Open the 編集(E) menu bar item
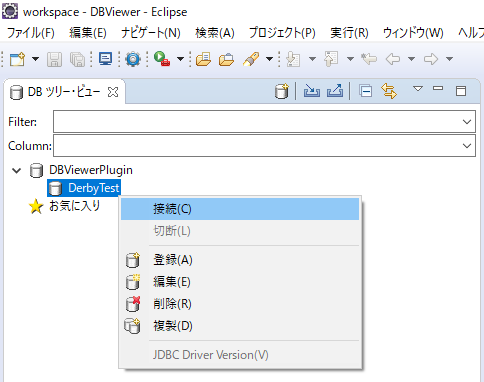Viewport: 484px width, 382px height. coord(88,33)
